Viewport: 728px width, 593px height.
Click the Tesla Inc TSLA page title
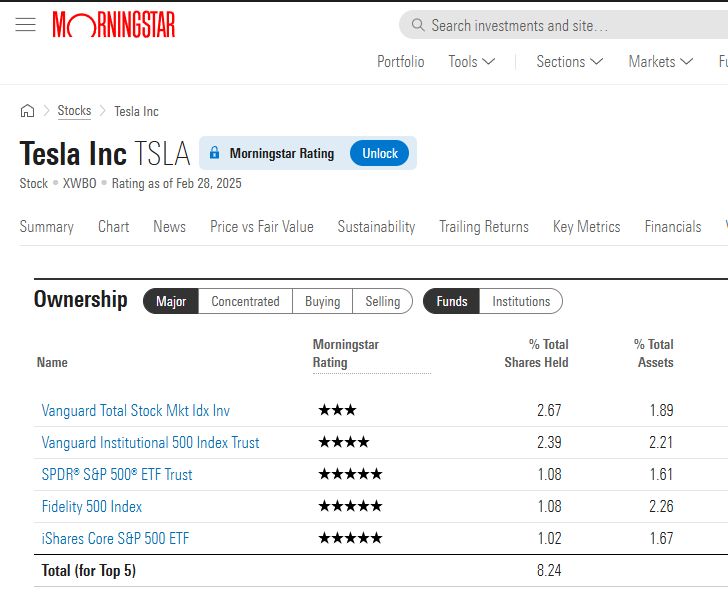pos(105,154)
